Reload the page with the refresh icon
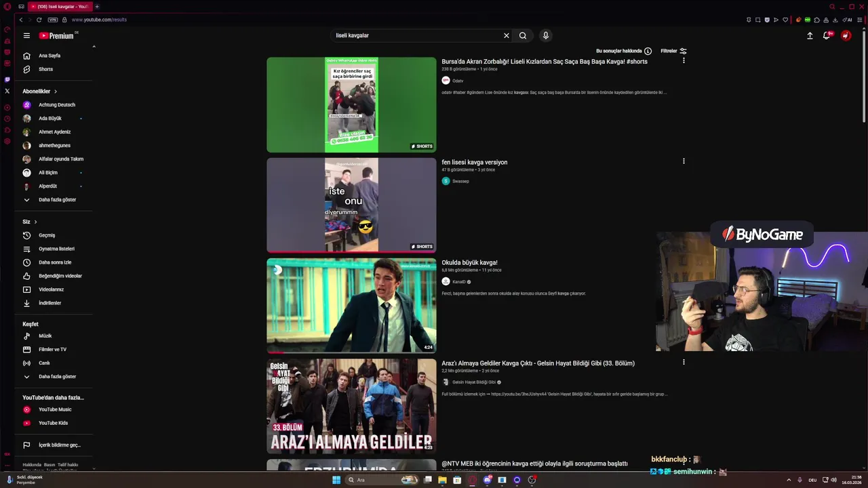868x488 pixels. [39, 20]
